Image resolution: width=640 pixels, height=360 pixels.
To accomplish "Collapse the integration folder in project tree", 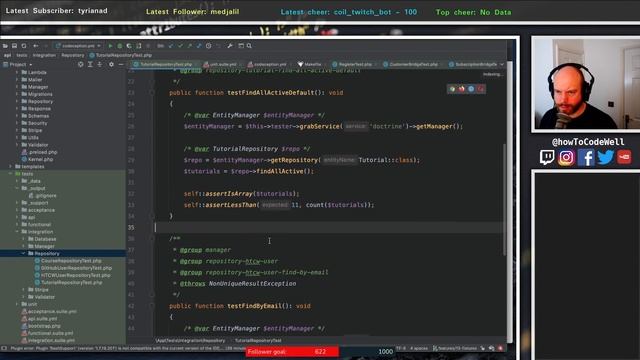I will click(17, 231).
